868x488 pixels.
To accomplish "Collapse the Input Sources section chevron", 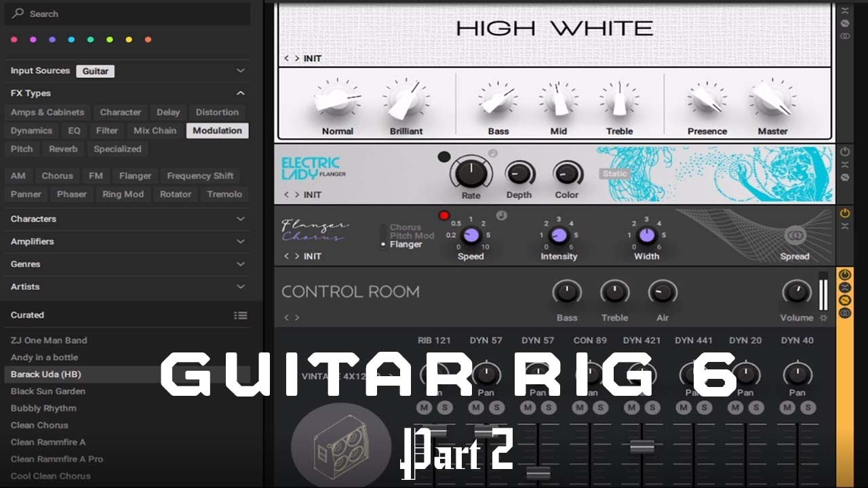I will click(241, 70).
